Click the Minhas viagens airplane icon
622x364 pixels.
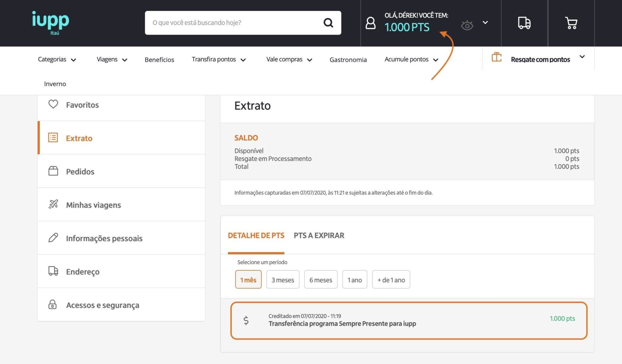pyautogui.click(x=53, y=204)
